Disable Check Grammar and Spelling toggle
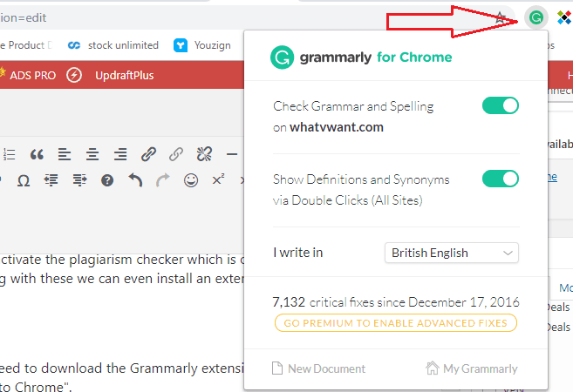The width and height of the screenshot is (573, 392). (x=501, y=106)
